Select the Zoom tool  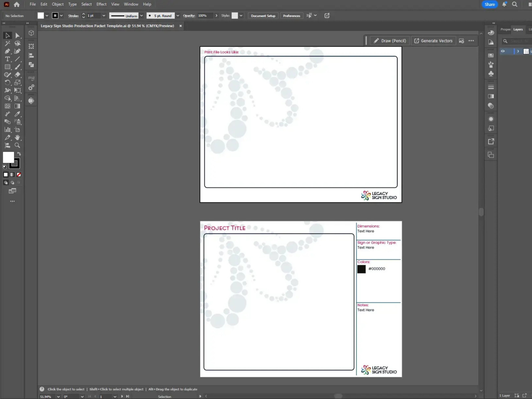click(x=17, y=145)
